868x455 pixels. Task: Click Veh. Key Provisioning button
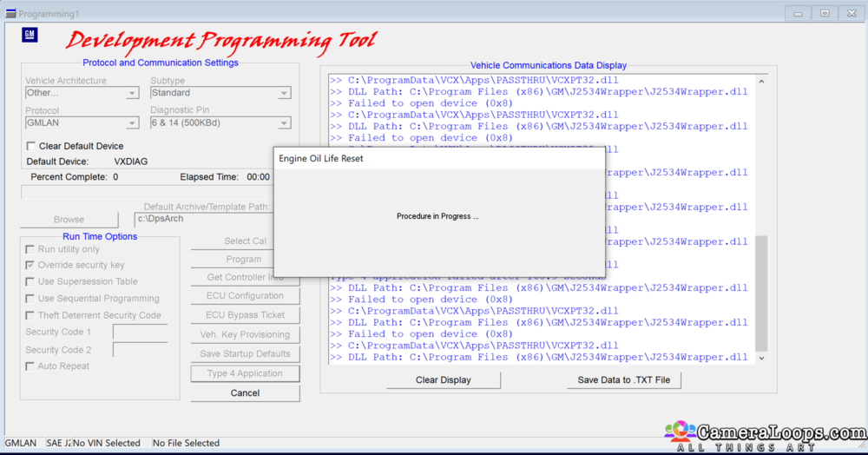pos(246,335)
